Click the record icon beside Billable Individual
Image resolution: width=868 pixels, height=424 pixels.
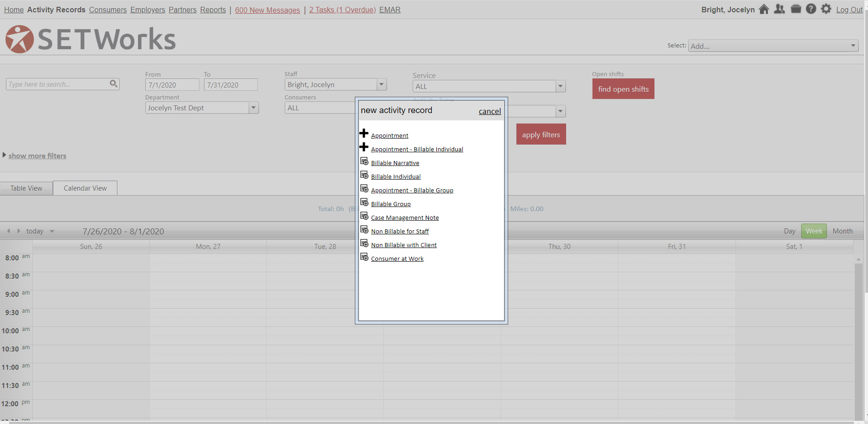pos(364,175)
